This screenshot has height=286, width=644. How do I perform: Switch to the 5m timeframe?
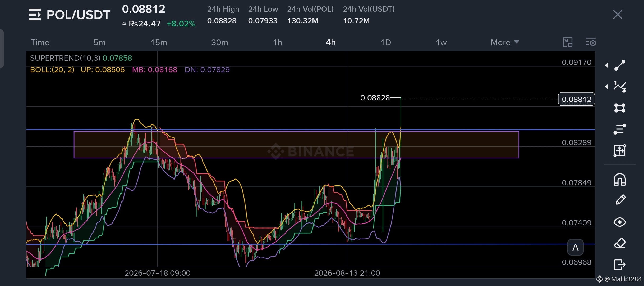pyautogui.click(x=99, y=42)
